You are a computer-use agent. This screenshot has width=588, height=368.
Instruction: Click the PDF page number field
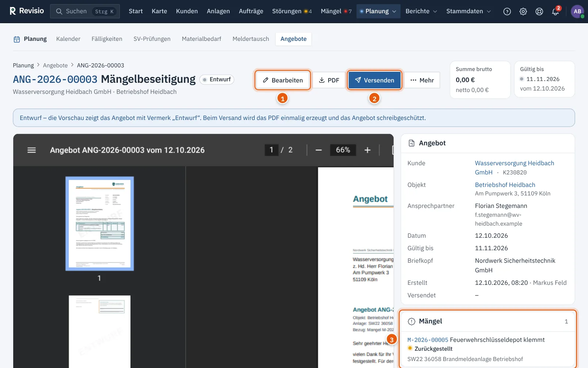click(x=272, y=150)
